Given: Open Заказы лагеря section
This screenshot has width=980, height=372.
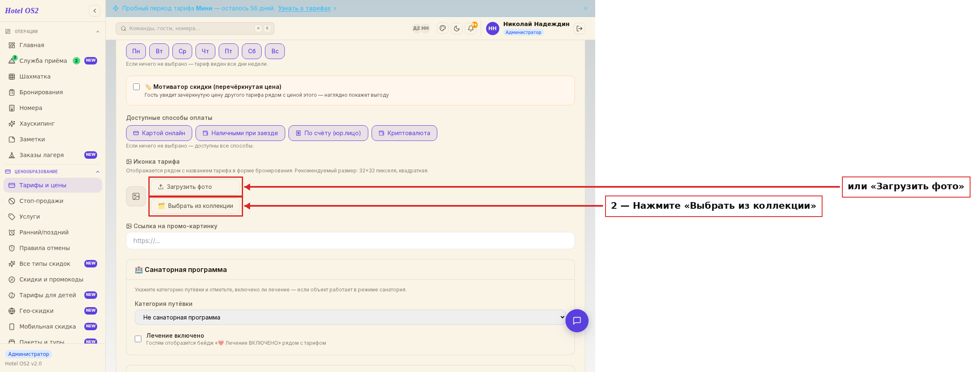Looking at the screenshot, I should [52, 155].
